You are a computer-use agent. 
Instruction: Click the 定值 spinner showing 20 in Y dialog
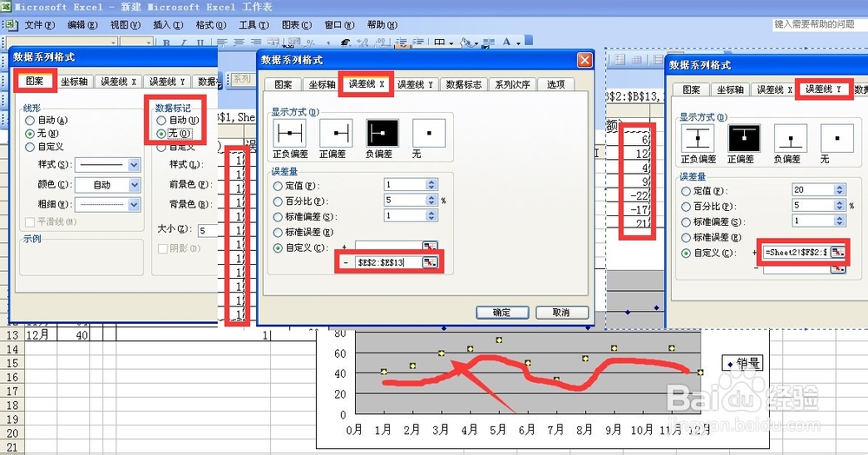coord(839,190)
